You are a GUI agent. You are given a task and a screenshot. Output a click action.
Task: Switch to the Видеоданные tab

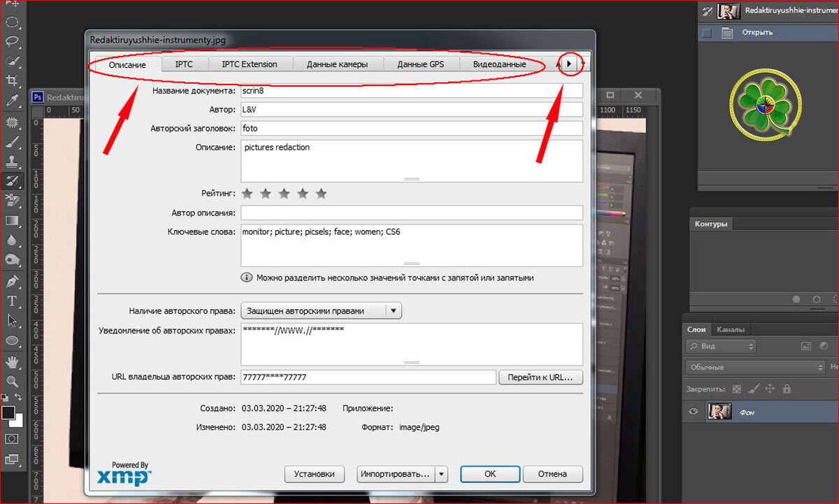pos(499,64)
